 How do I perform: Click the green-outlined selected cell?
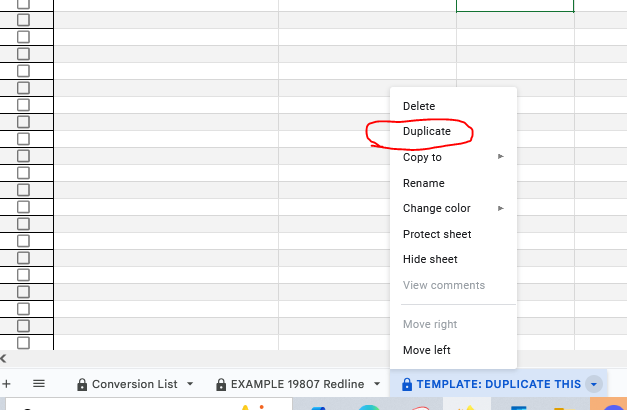[x=515, y=6]
